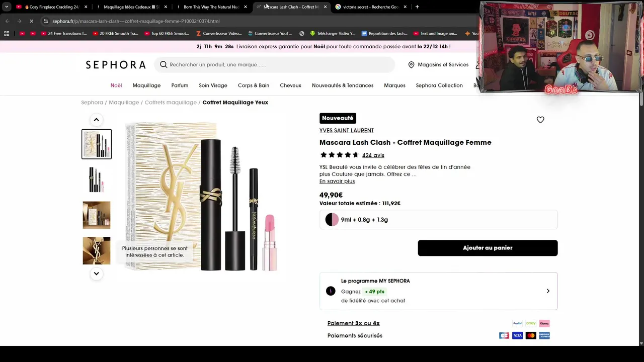Viewport: 644px width, 362px height.
Task: Click the Magasins et Services location pin
Action: coord(411,64)
